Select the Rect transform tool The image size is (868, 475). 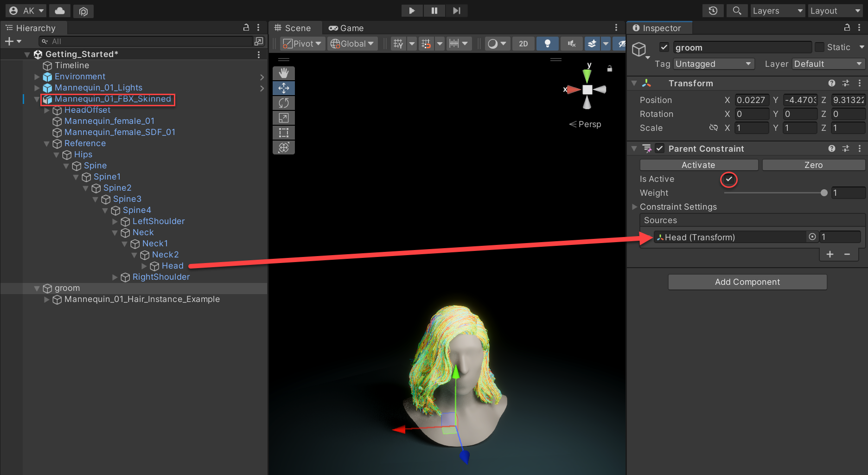pyautogui.click(x=284, y=133)
